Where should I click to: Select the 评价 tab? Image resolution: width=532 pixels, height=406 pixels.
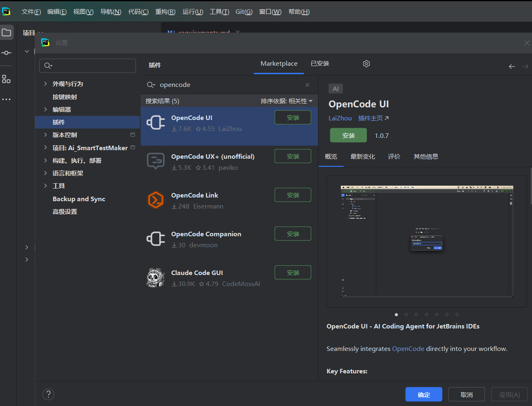[x=394, y=157]
